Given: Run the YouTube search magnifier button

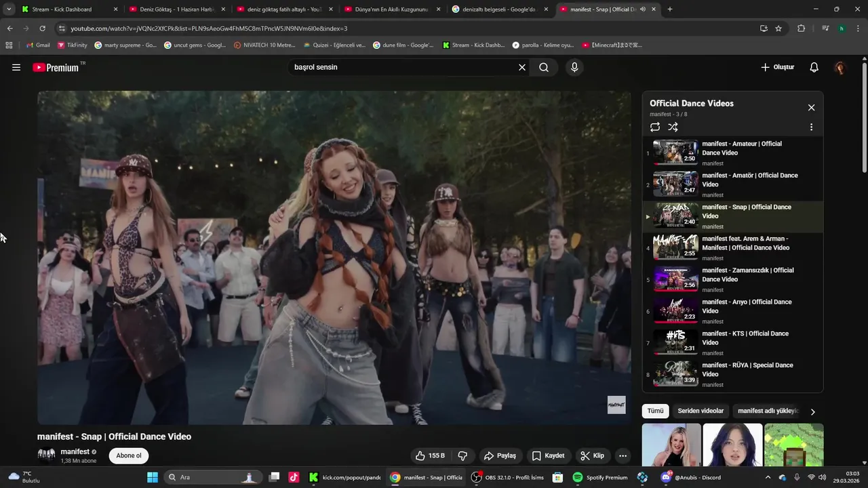Looking at the screenshot, I should tap(544, 67).
